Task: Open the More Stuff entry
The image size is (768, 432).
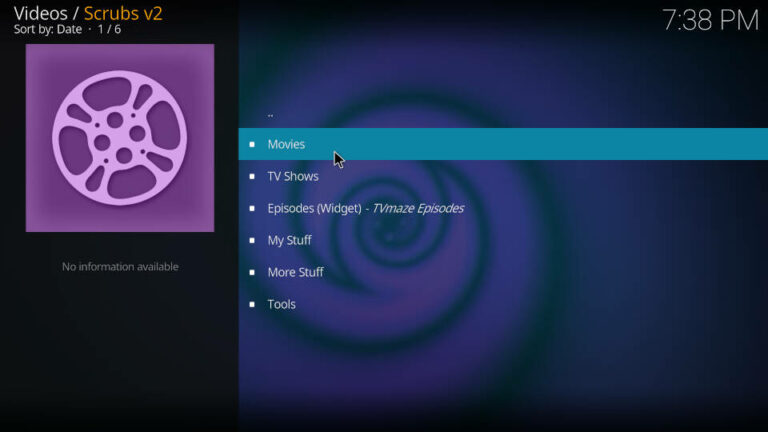Action: pos(503,272)
